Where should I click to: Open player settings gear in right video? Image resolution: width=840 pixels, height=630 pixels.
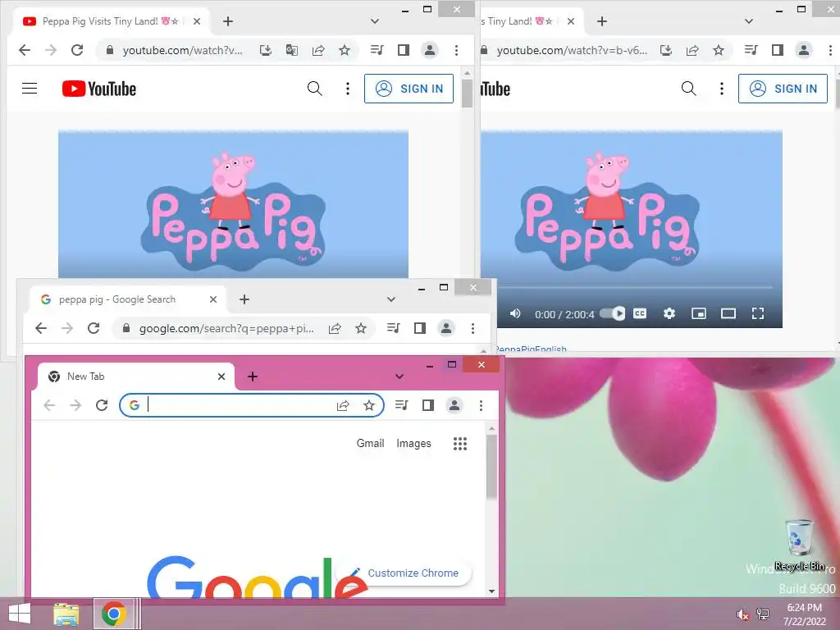pos(669,313)
